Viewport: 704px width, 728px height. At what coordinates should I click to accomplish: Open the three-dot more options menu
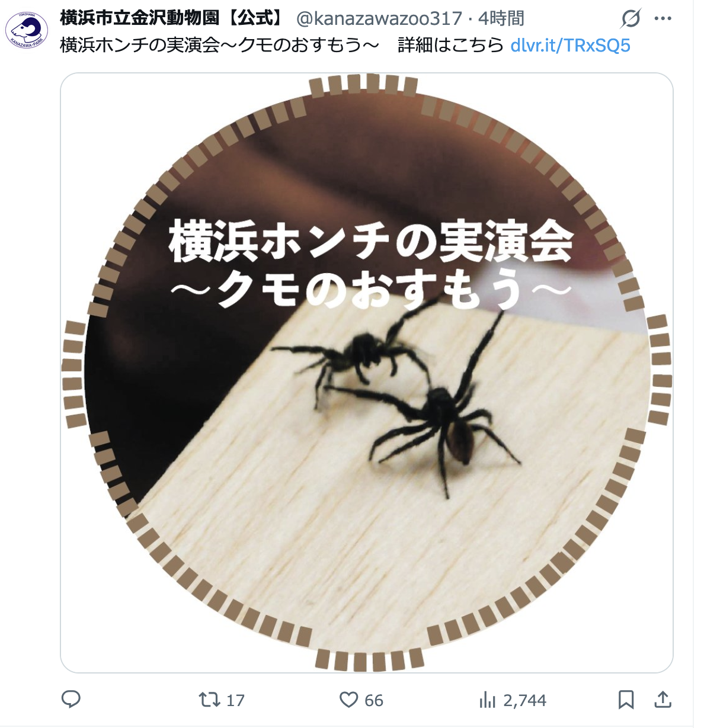tap(663, 19)
